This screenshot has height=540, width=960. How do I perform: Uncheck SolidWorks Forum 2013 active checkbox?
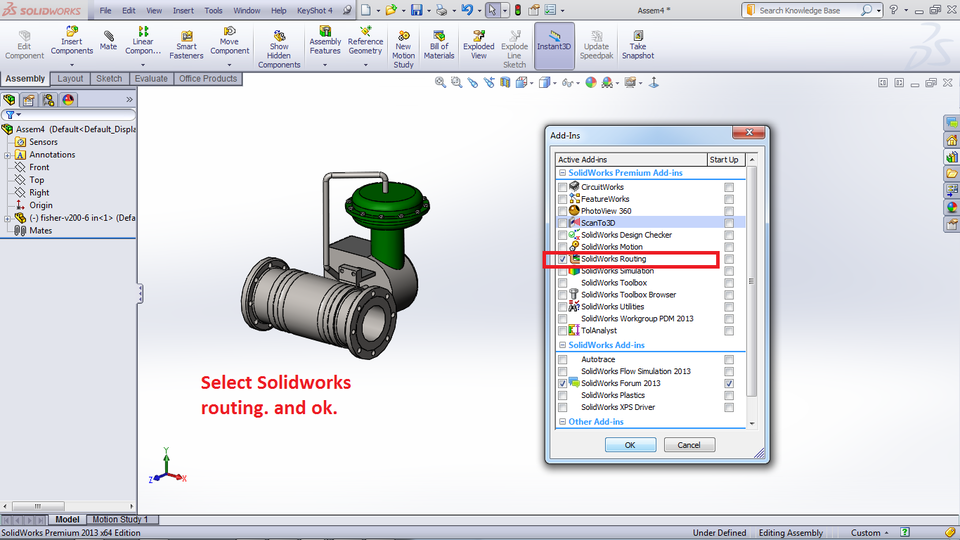click(x=563, y=383)
